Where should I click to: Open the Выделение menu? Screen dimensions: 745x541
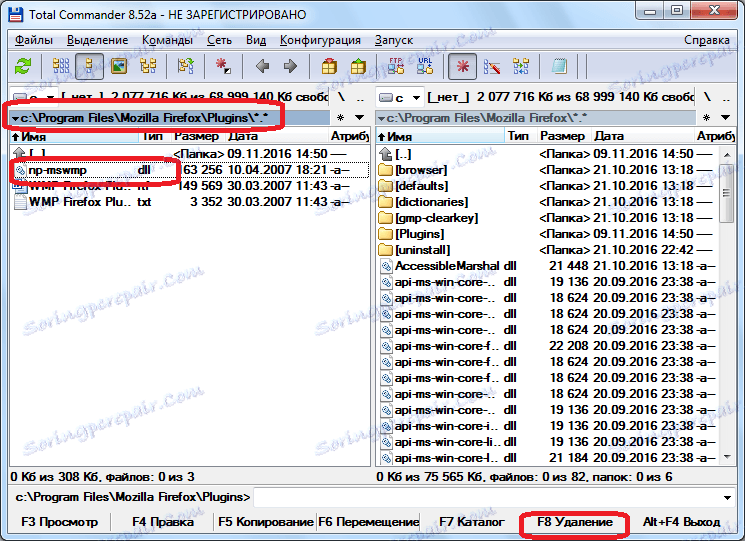[97, 40]
